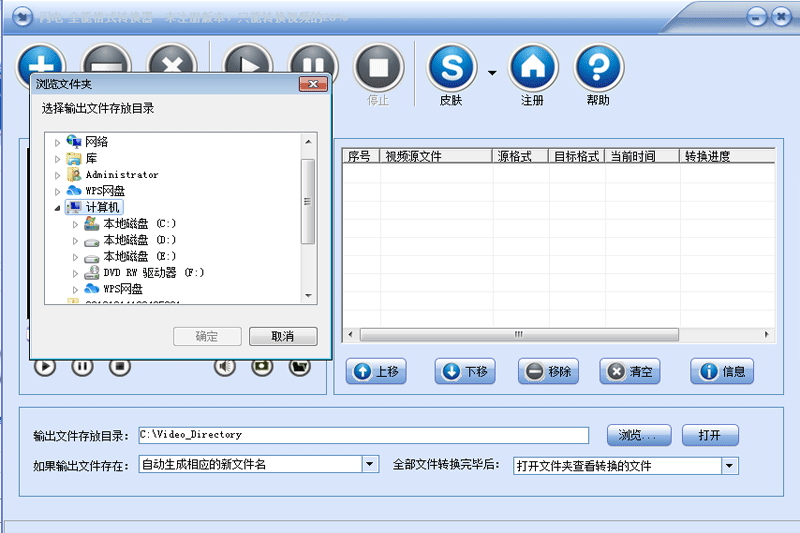Click the delete X toolbar icon
The image size is (800, 533).
172,59
